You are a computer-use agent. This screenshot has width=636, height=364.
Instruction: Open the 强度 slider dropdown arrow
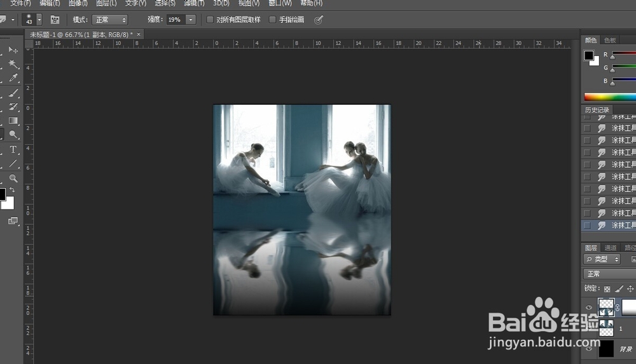coord(191,20)
